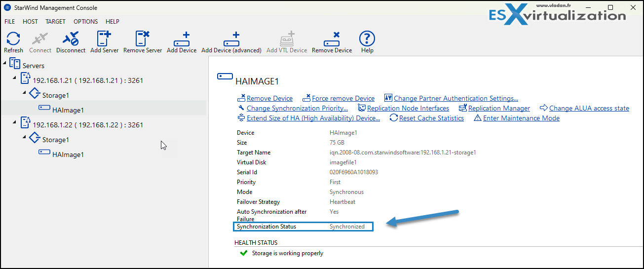Viewport: 644px width, 269px height.
Task: Click Enter Maintenance Mode link
Action: coord(521,118)
